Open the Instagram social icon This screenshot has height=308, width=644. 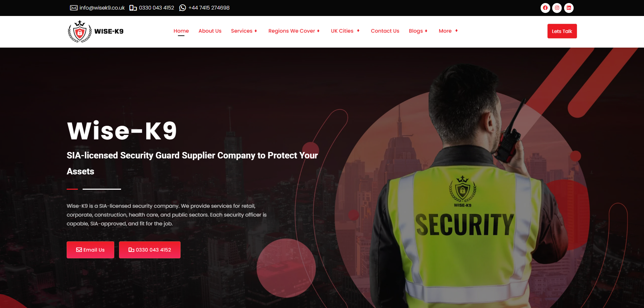pyautogui.click(x=557, y=8)
